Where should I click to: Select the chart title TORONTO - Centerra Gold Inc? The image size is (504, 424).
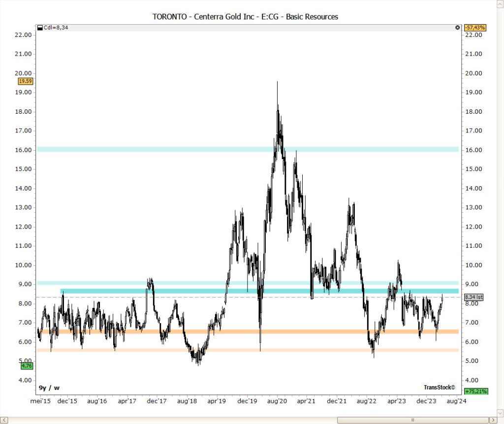point(245,16)
